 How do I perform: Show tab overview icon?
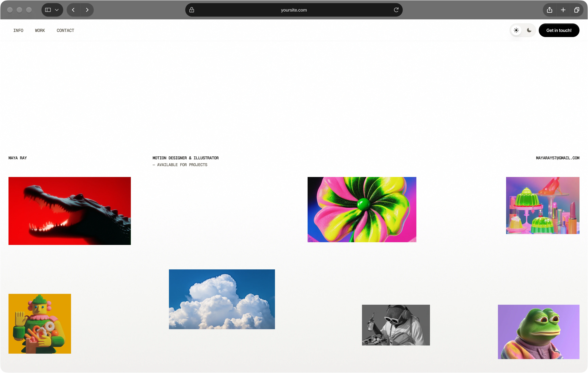[x=576, y=10]
